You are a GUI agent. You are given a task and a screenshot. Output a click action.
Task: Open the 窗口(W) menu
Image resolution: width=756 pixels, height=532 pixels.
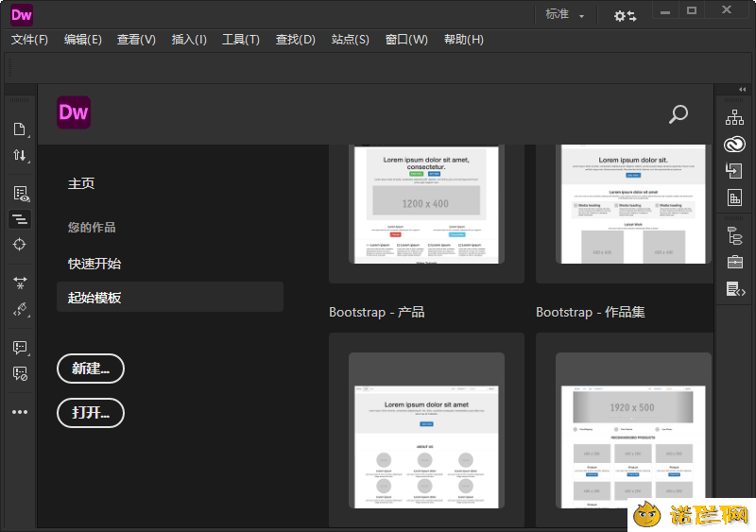[x=406, y=40]
